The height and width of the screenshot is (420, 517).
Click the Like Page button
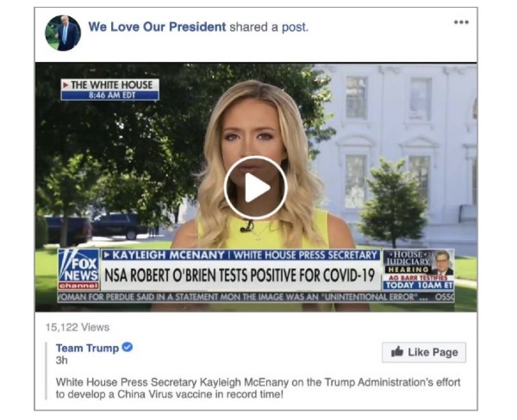pos(424,352)
